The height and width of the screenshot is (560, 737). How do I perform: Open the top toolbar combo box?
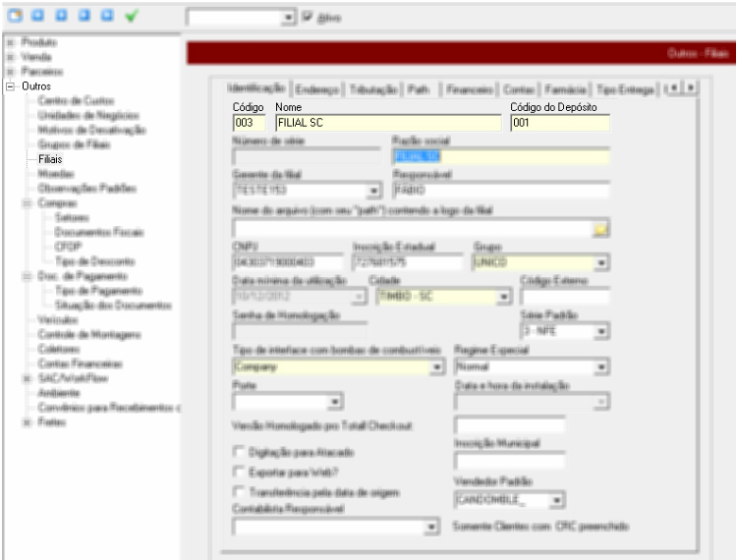pos(288,18)
